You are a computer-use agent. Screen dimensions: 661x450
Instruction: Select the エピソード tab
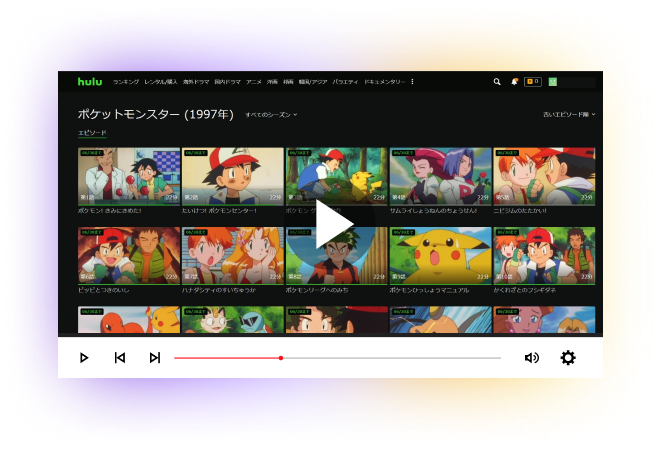[92, 133]
